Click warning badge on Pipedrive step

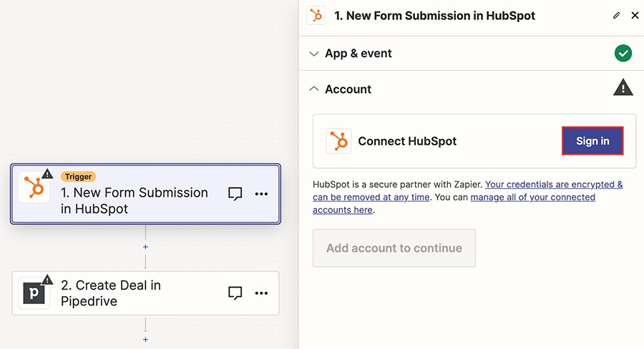pos(47,280)
